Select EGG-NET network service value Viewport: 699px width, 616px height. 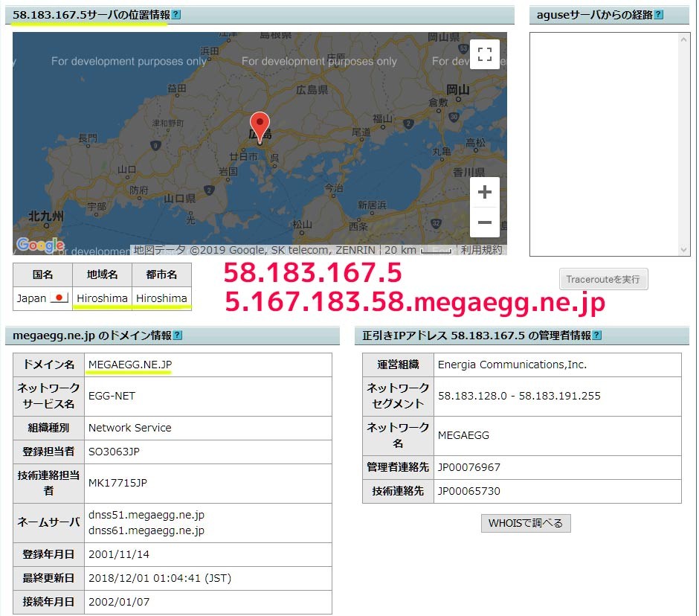coord(112,396)
